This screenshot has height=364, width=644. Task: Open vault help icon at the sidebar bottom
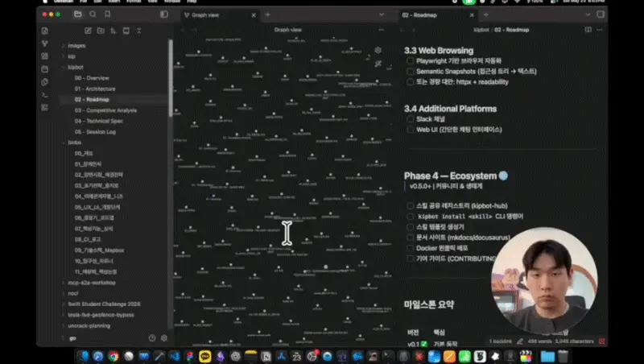[x=152, y=337]
